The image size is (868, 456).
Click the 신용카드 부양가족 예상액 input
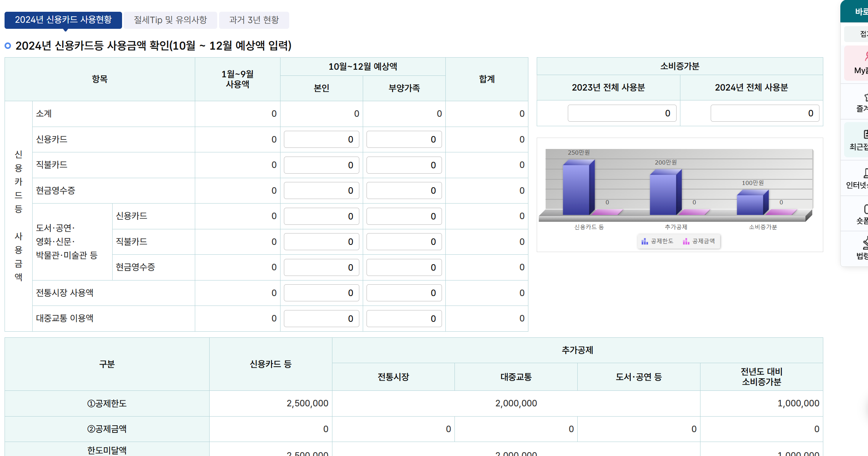[404, 139]
